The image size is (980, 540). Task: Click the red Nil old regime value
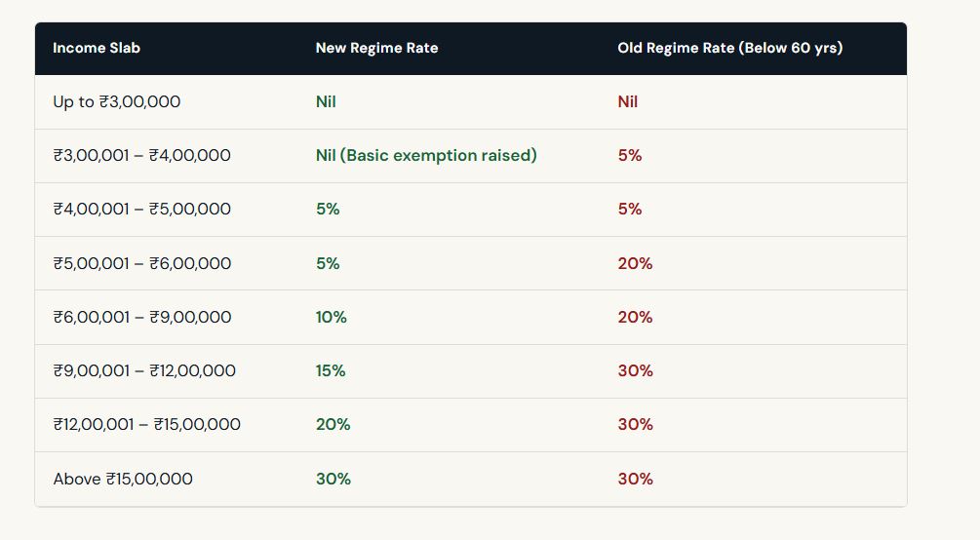click(628, 101)
